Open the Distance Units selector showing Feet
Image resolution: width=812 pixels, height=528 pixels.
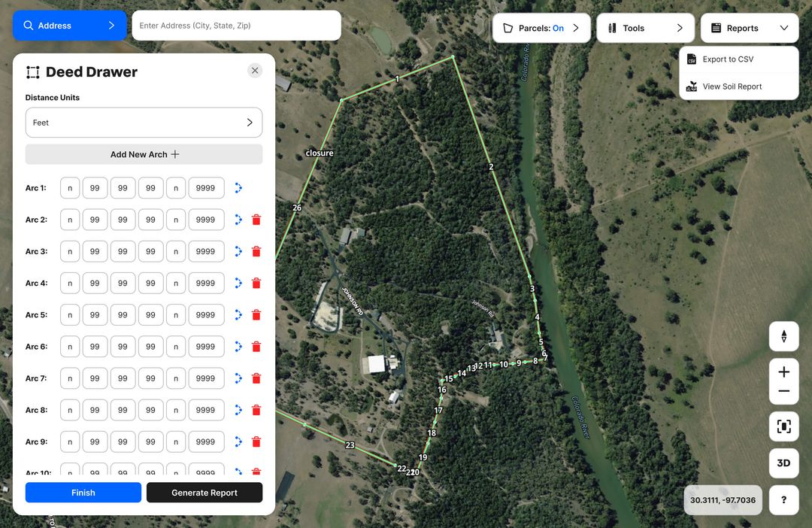pyautogui.click(x=144, y=122)
